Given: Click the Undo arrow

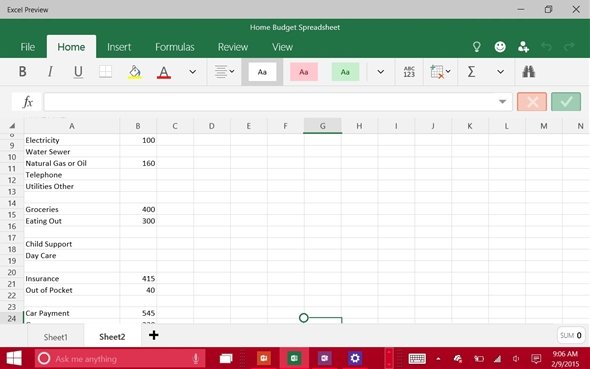Looking at the screenshot, I should (x=546, y=47).
